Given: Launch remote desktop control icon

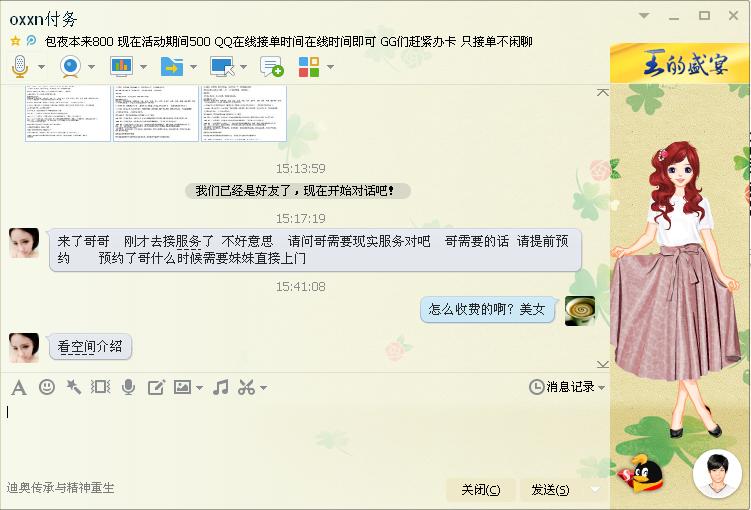Looking at the screenshot, I should click(x=222, y=66).
